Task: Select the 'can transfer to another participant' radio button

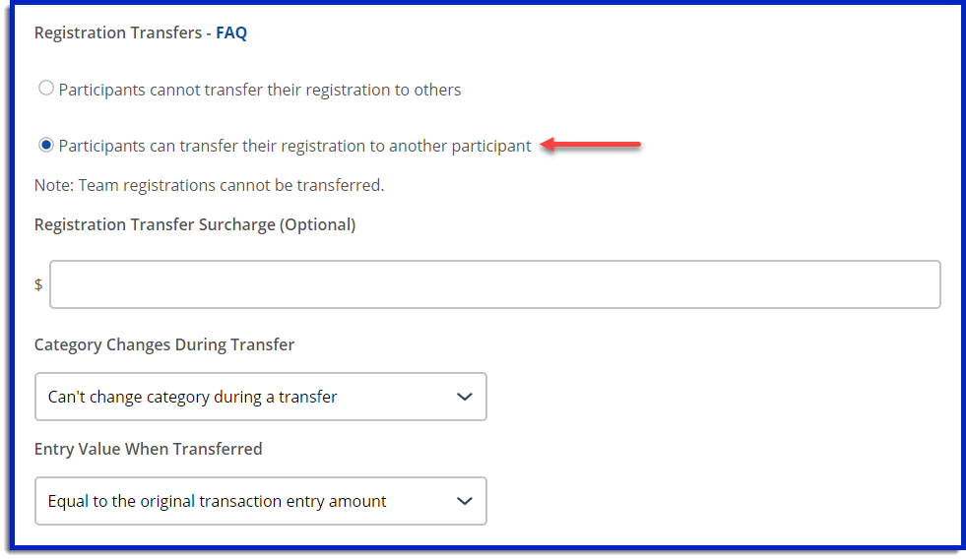Action: (x=45, y=146)
